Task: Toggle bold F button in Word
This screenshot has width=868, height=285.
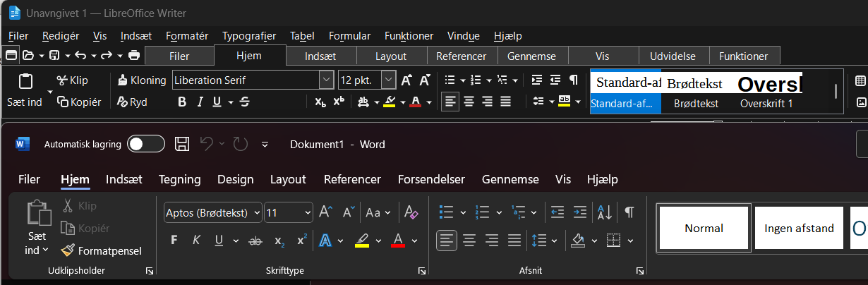Action: click(x=174, y=241)
